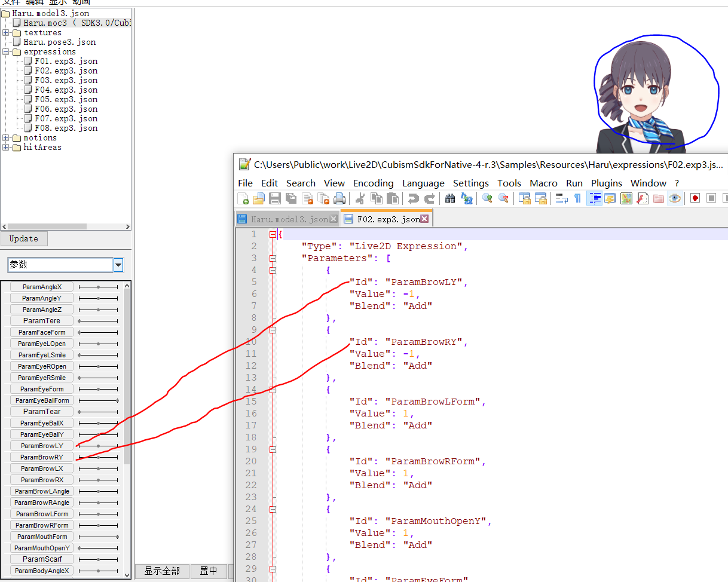Toggle the Indent Guide toolbar icon
This screenshot has width=728, height=582.
click(594, 198)
